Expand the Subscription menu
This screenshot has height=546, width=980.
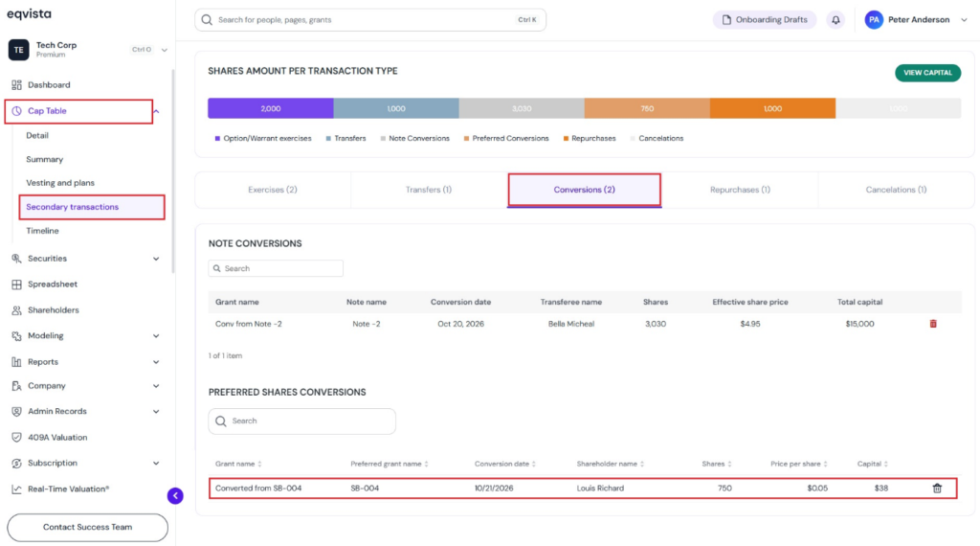tap(156, 464)
